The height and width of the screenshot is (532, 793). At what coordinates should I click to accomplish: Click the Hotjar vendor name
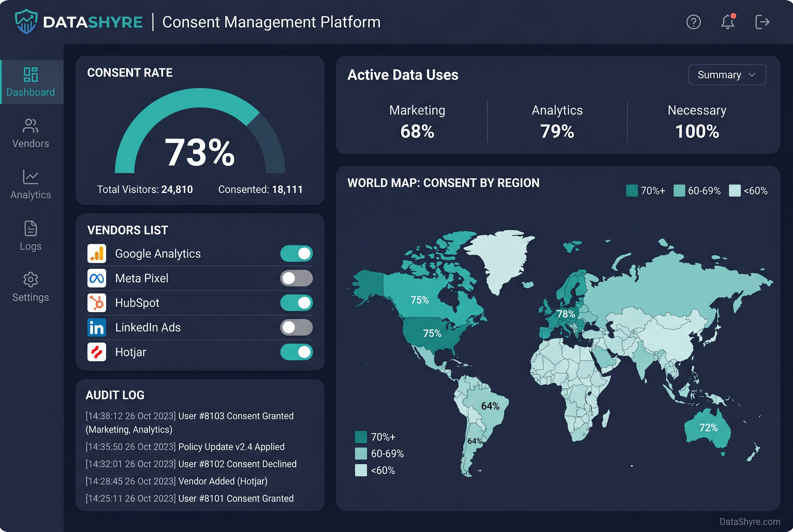[x=130, y=352]
